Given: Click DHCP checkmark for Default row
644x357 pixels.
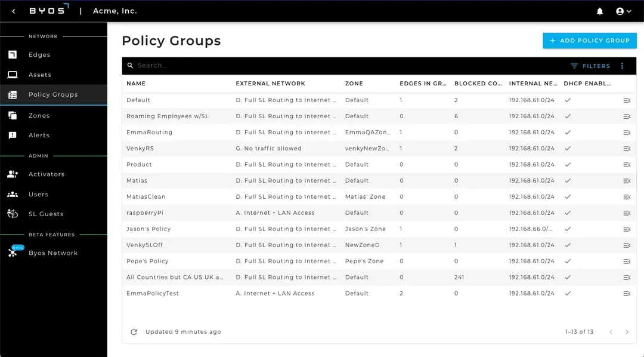Looking at the screenshot, I should point(568,100).
